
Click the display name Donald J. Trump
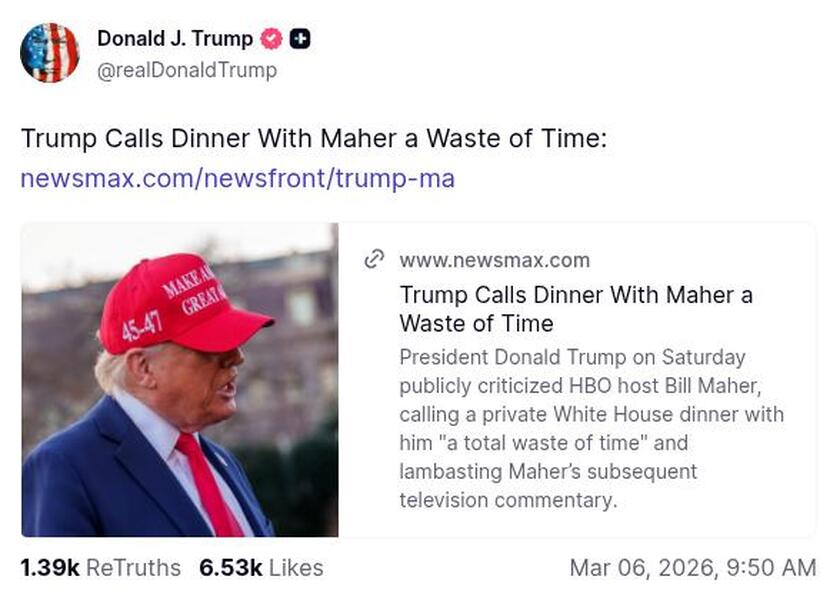(x=174, y=39)
